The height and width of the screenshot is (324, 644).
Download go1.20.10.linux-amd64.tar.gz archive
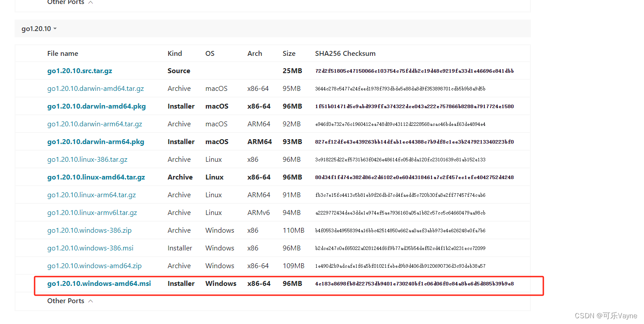coord(96,177)
